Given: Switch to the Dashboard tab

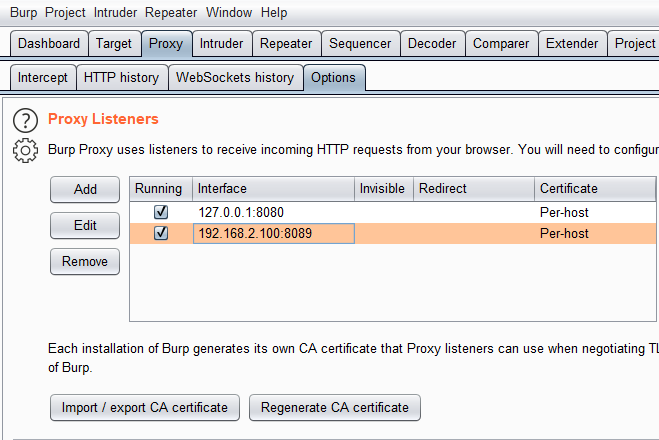Looking at the screenshot, I should click(49, 43).
